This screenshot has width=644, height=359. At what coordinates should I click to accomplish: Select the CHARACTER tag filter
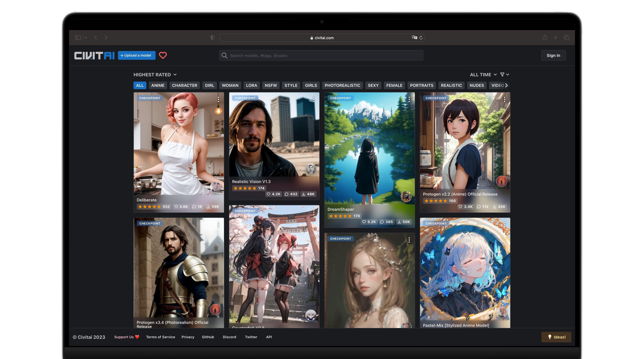pos(184,85)
